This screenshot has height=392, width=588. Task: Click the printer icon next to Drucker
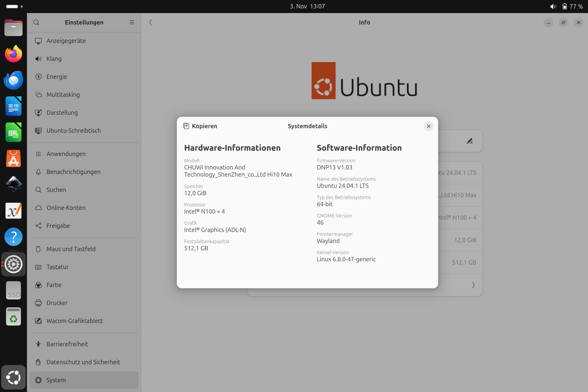38,303
